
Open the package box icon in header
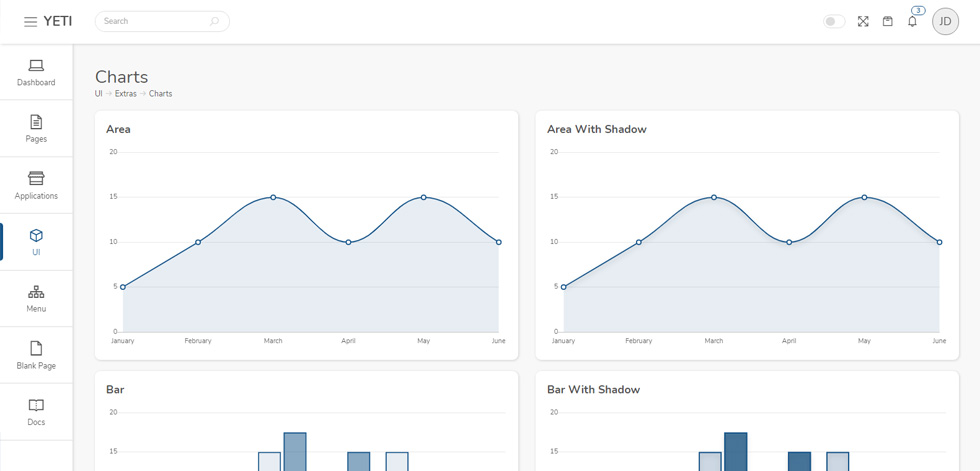click(x=888, y=22)
